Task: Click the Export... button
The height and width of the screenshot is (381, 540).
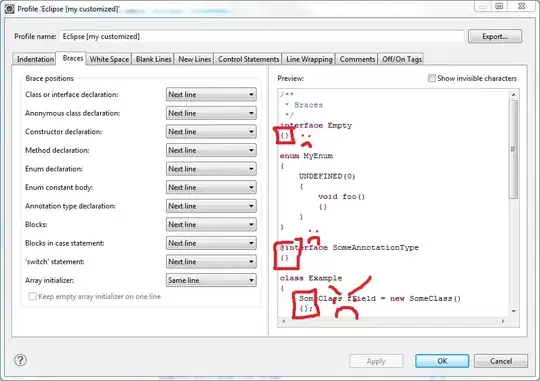Action: coord(495,36)
